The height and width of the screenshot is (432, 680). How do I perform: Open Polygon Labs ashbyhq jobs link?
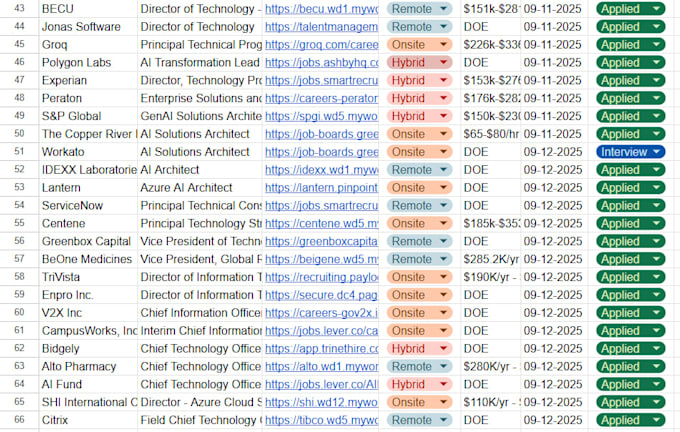click(x=321, y=62)
